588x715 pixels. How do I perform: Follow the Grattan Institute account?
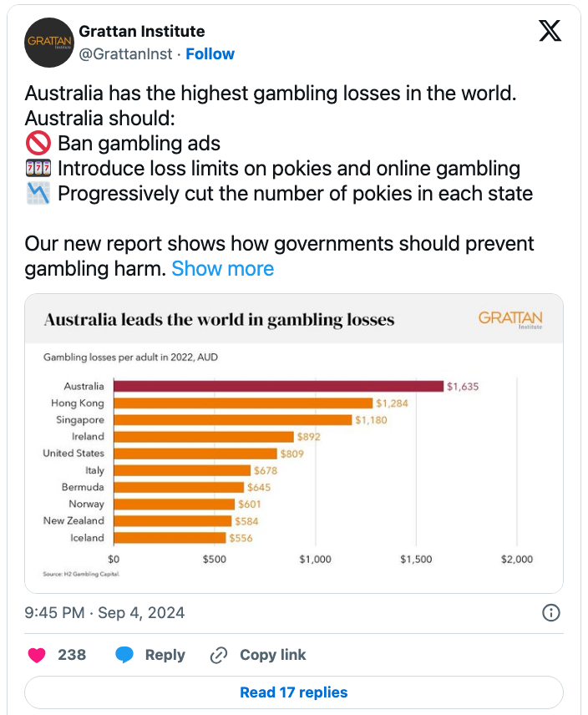pos(210,53)
